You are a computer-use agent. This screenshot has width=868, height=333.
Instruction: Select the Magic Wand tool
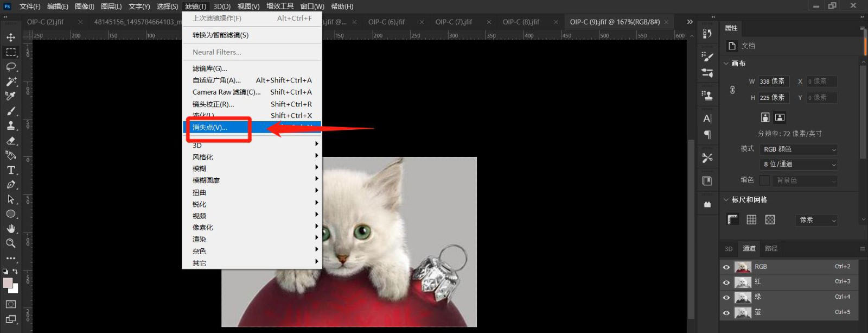[10, 81]
